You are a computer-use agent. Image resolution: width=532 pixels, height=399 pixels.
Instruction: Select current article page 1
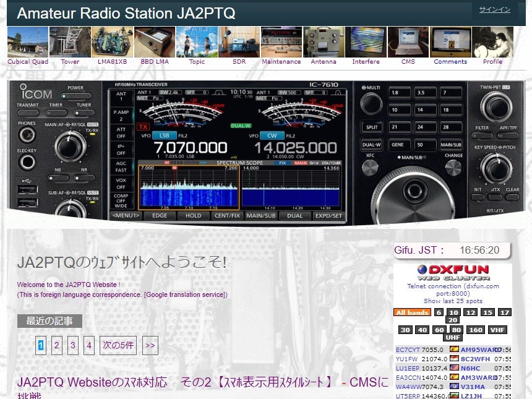(41, 345)
